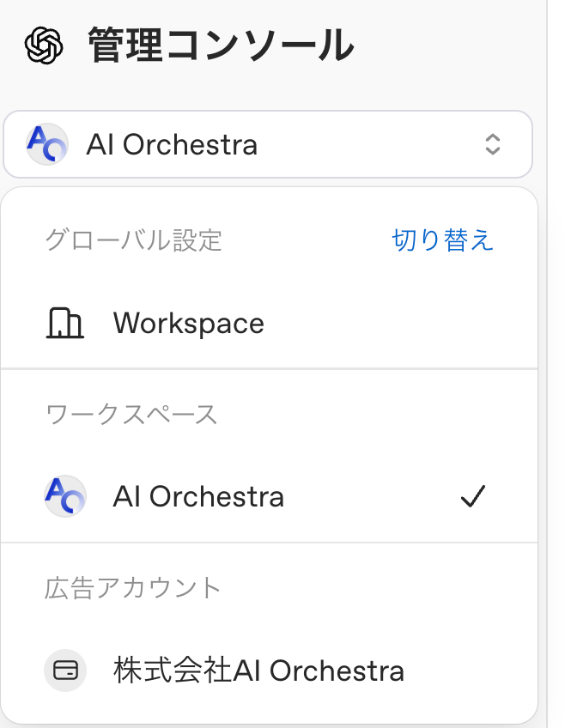Select the Workspace global settings entry
The image size is (577, 728).
click(270, 323)
